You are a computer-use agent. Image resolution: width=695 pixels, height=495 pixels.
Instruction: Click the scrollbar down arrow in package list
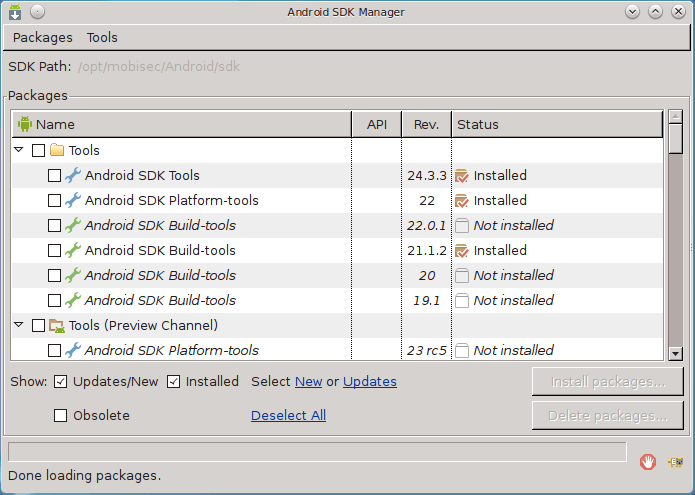point(675,352)
